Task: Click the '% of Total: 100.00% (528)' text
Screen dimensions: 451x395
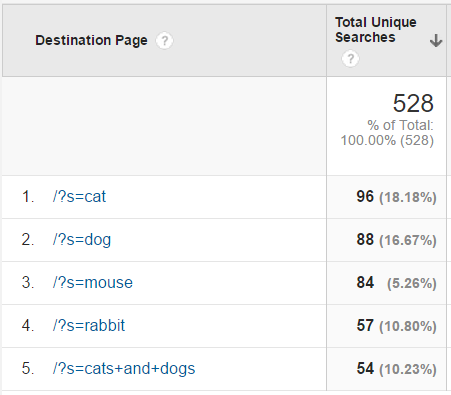Action: (387, 133)
